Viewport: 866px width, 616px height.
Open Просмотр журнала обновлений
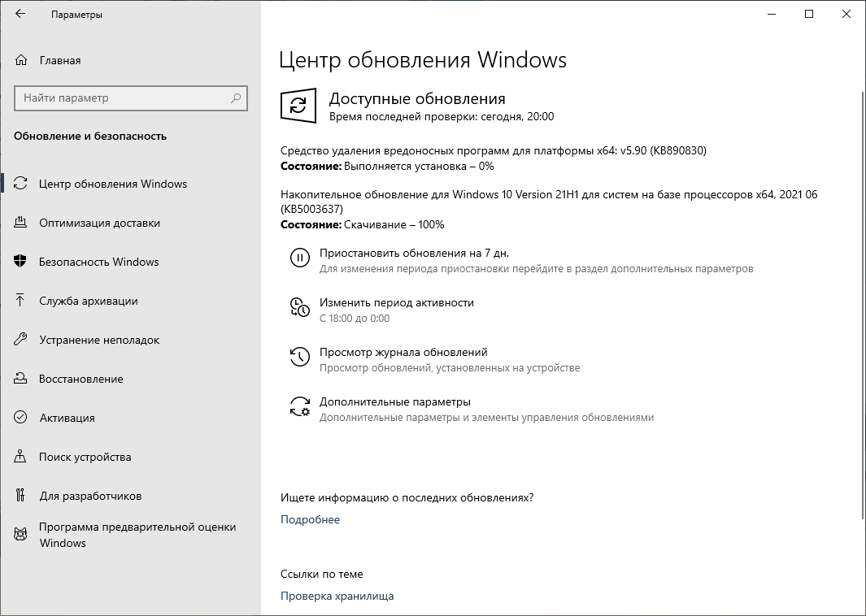coord(399,351)
